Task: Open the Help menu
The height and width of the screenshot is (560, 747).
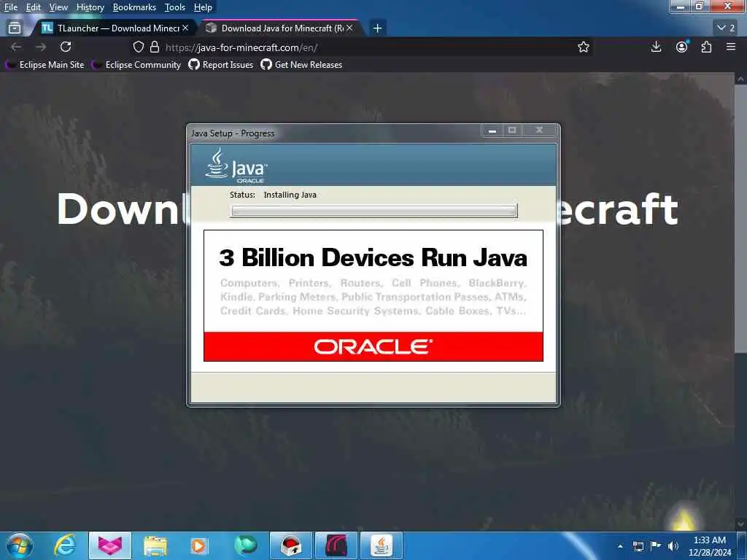Action: click(x=203, y=7)
